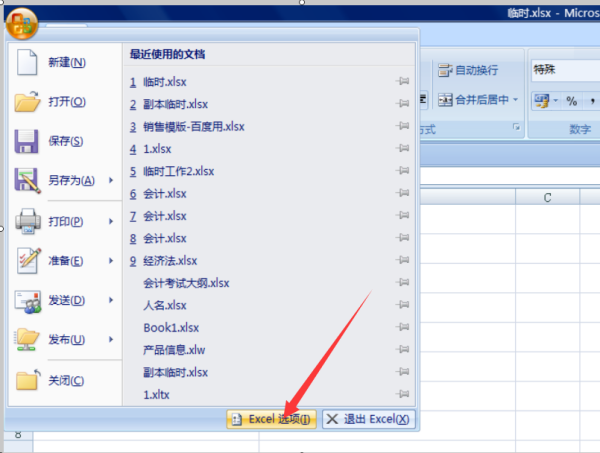The height and width of the screenshot is (453, 600).
Task: Toggle the pin for 临时工作2.xlsx
Action: click(x=402, y=170)
